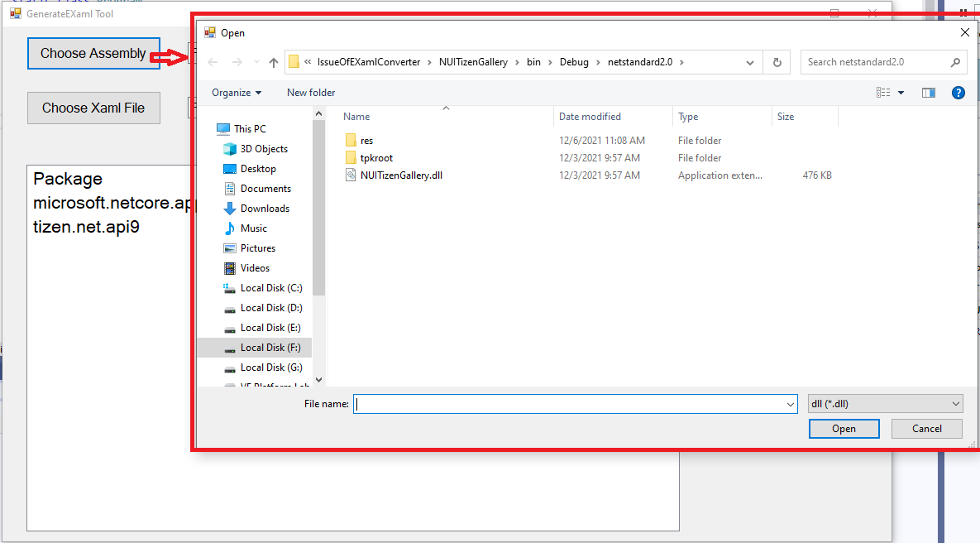Go forward in Open dialog
Image resolution: width=980 pixels, height=543 pixels.
click(x=237, y=62)
